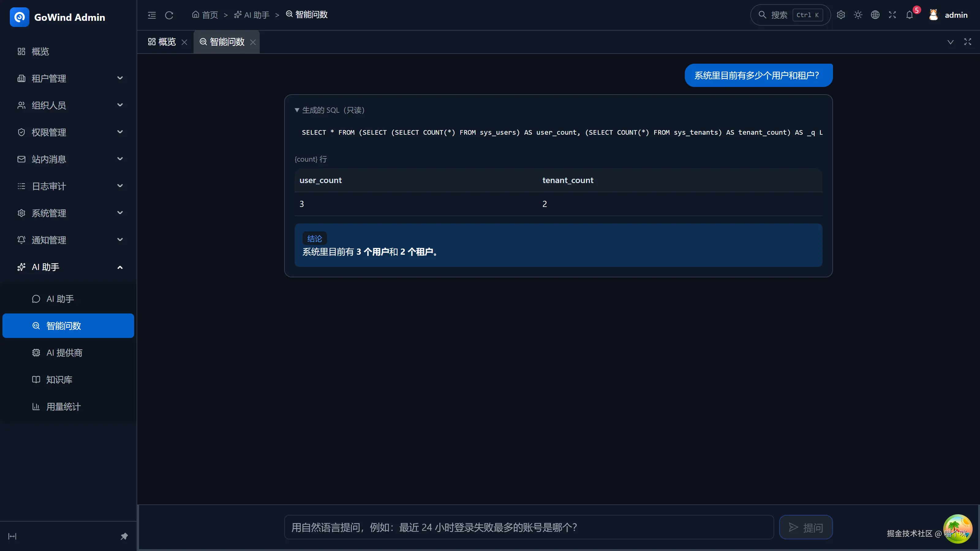Viewport: 980px width, 551px height.
Task: Open 概览 in the sidebar
Action: [x=69, y=51]
